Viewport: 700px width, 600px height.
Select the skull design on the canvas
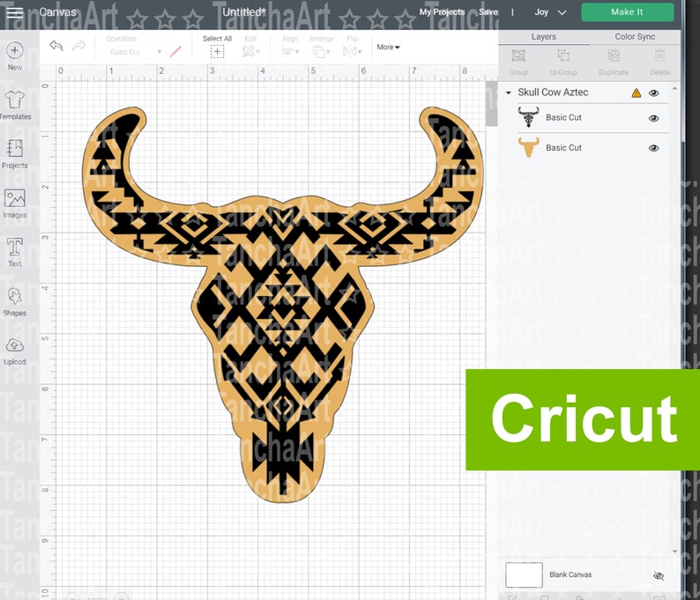pyautogui.click(x=283, y=303)
